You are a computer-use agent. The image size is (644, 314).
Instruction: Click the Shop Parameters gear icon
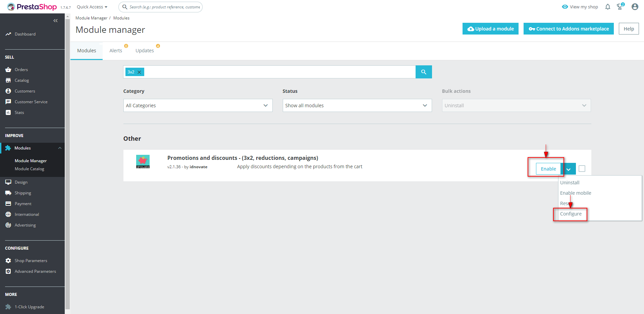click(x=8, y=261)
